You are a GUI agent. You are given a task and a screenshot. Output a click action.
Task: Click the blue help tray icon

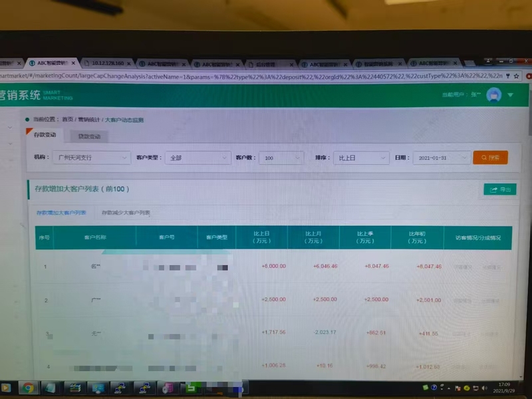[434, 388]
